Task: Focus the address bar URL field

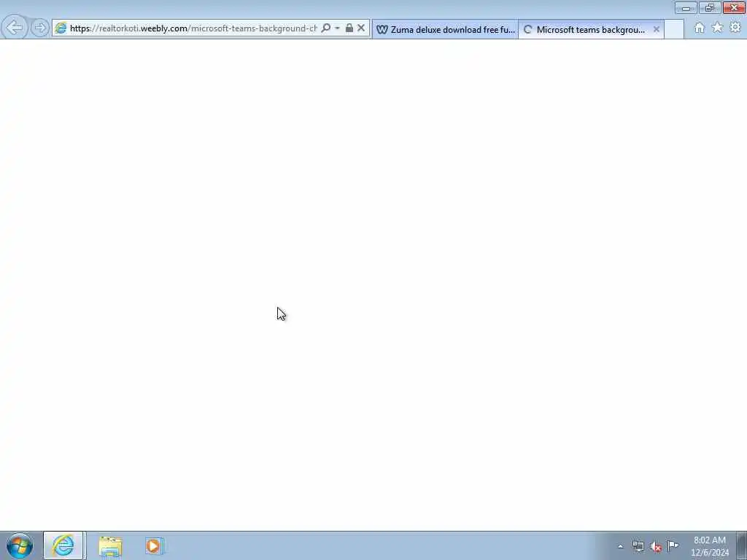Action: point(193,28)
